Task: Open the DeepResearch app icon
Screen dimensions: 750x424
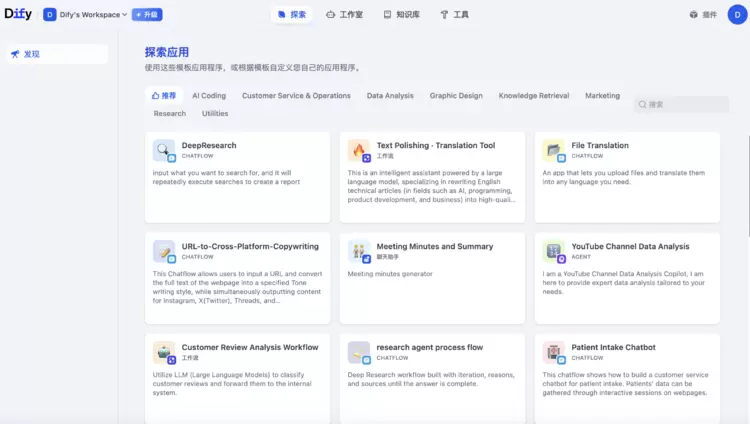Action: [x=164, y=150]
